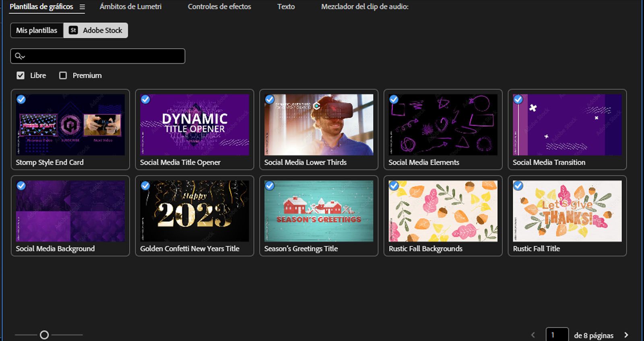Click the Adobe Stock St logo icon
644x341 pixels.
pos(73,30)
